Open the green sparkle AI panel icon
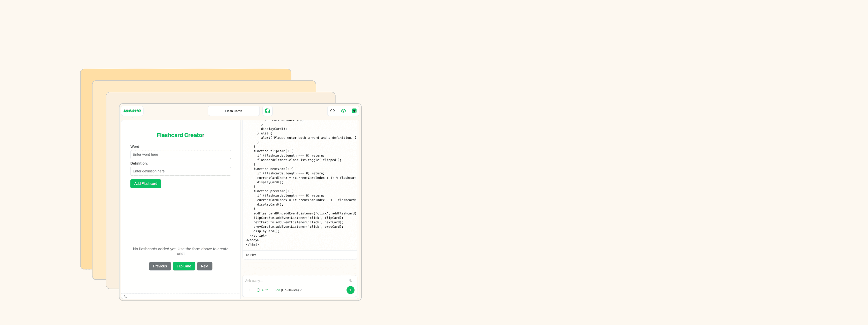The width and height of the screenshot is (868, 325). click(354, 111)
